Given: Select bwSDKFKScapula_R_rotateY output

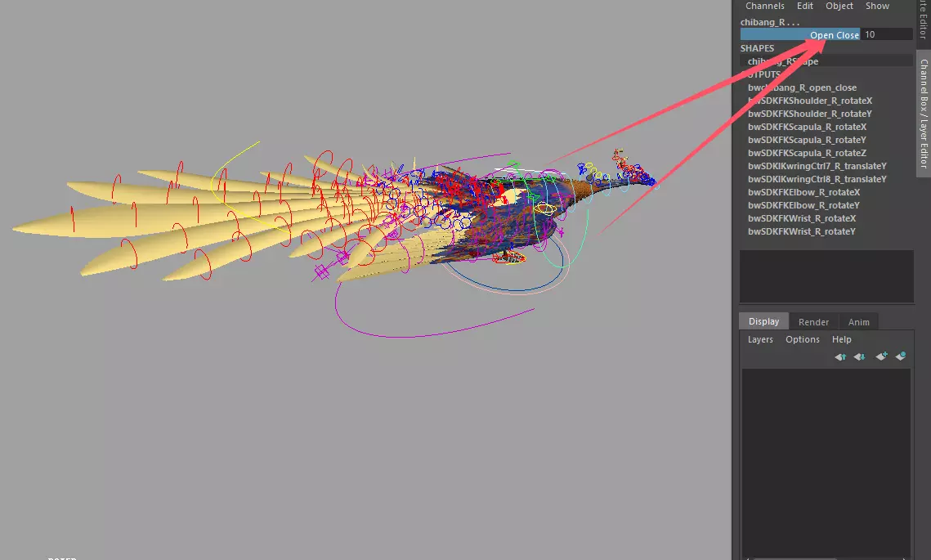Looking at the screenshot, I should (807, 140).
